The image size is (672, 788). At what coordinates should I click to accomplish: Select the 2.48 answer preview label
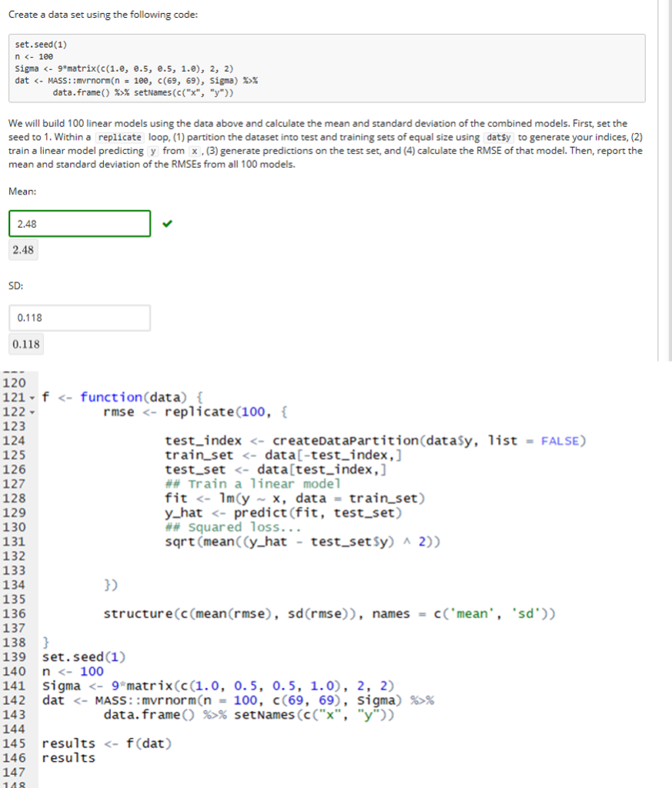pyautogui.click(x=23, y=249)
